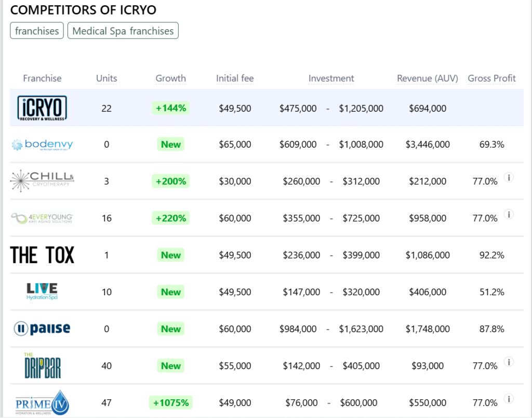Select the 40 units value for DripBar
This screenshot has width=532, height=418.
107,365
